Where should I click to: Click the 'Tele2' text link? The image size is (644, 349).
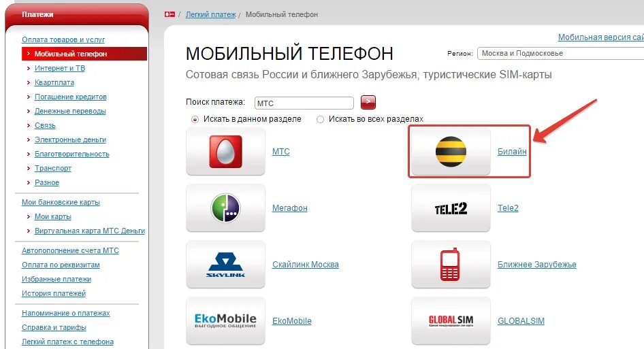508,208
